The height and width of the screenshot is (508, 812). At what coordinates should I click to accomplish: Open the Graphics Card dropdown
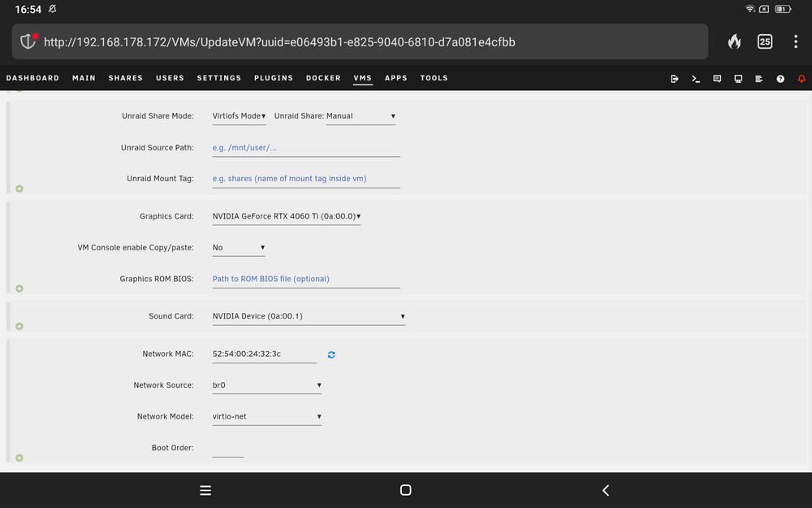point(287,216)
